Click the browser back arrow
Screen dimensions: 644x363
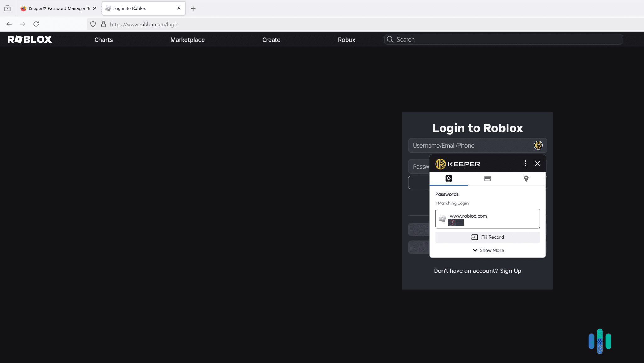9,24
